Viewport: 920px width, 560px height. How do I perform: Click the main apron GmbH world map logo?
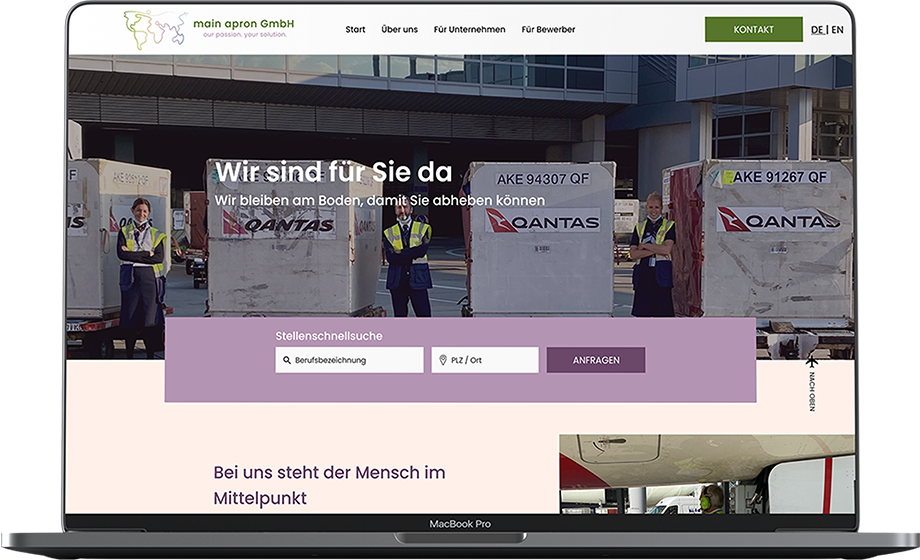coord(156,29)
